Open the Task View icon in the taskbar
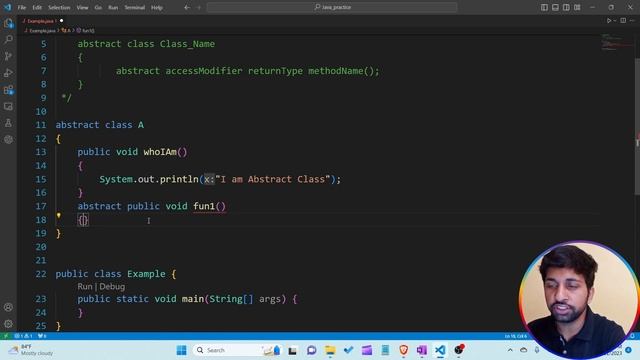Viewport: 640px width, 360px height. [x=293, y=350]
